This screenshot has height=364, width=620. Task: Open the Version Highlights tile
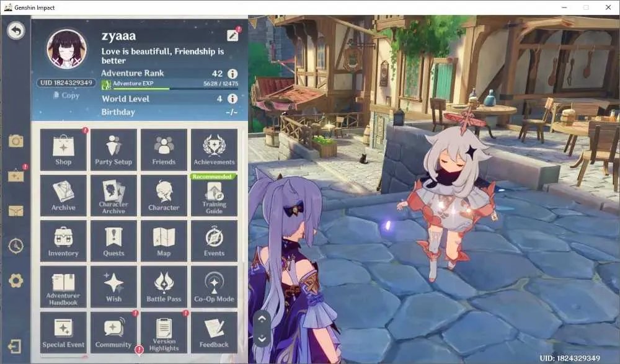(164, 332)
